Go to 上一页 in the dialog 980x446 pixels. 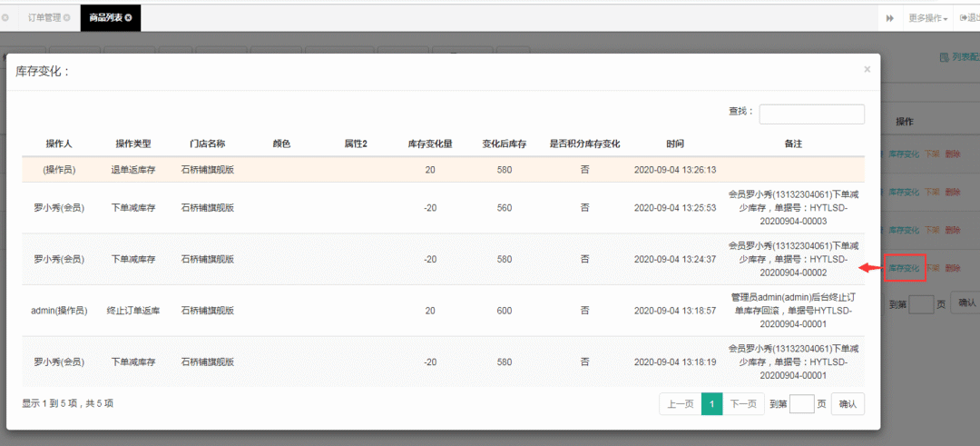point(680,404)
